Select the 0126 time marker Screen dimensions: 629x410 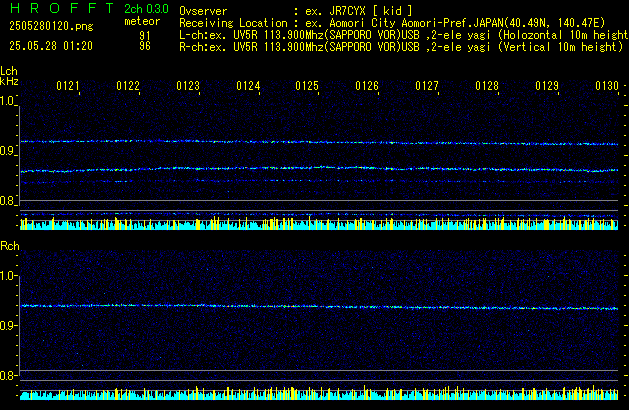(x=367, y=86)
